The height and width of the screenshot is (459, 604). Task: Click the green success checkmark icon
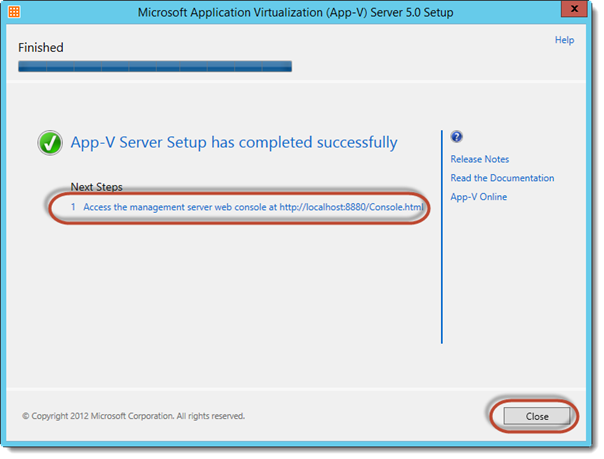51,144
